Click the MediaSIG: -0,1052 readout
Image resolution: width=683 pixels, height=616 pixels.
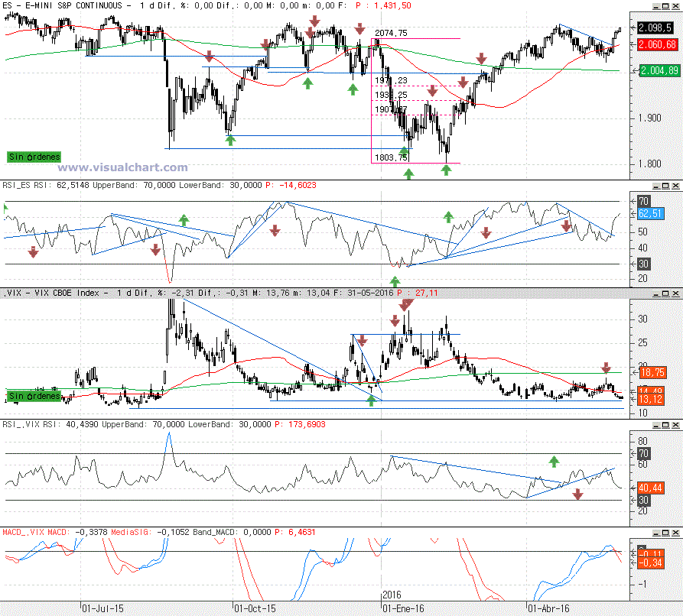[150, 532]
